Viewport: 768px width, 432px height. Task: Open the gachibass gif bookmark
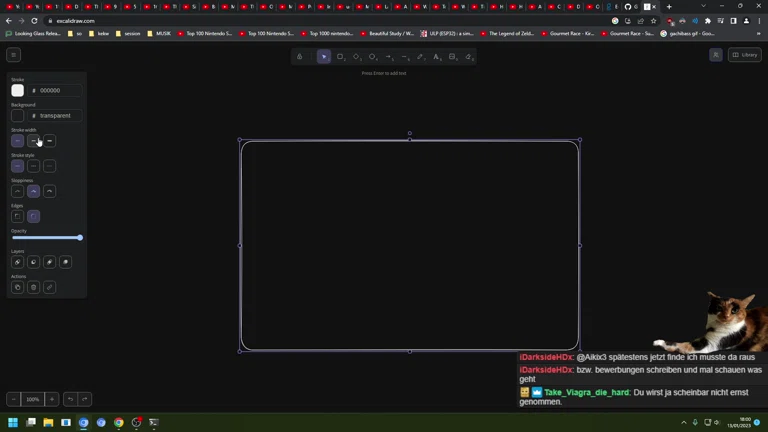click(687, 34)
